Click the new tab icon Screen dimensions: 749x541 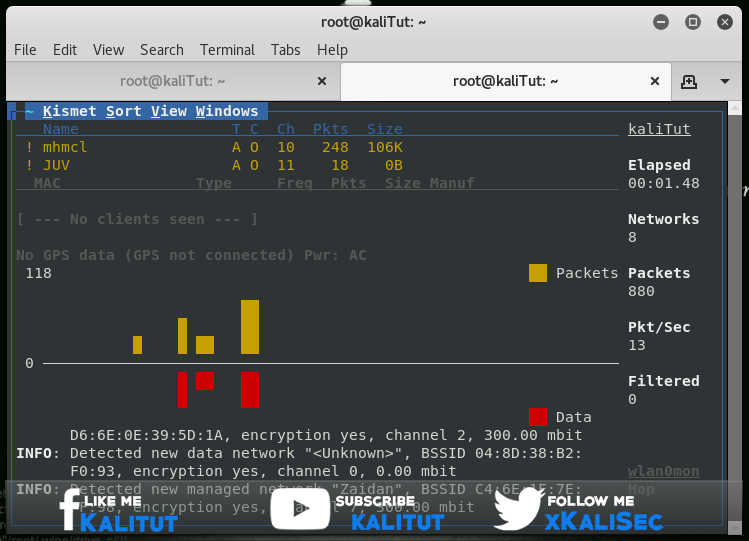pos(688,82)
